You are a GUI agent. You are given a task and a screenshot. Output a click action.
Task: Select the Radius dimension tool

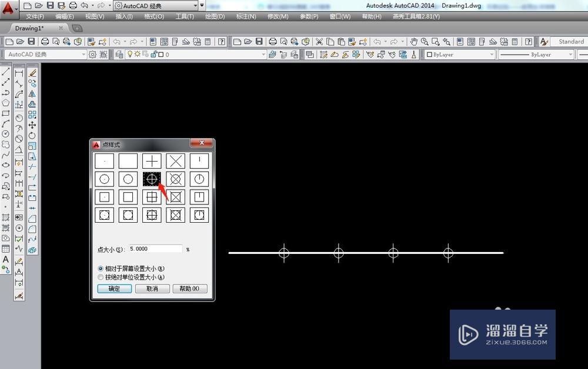(19, 118)
